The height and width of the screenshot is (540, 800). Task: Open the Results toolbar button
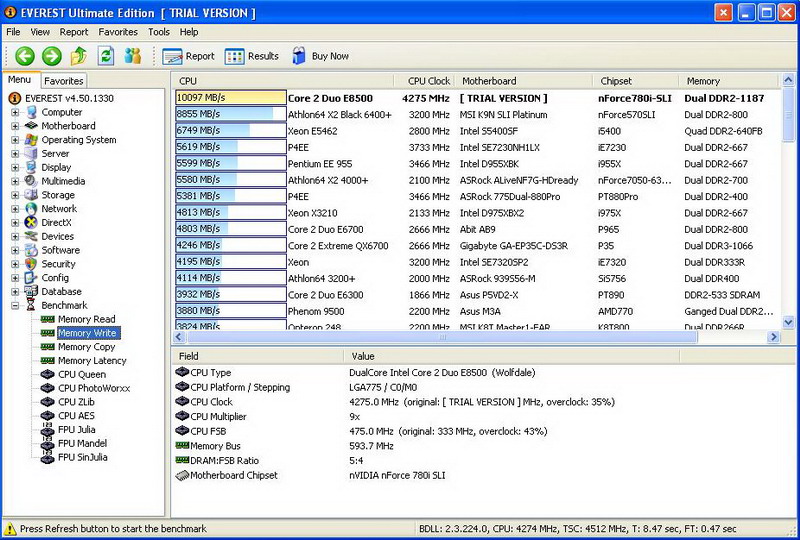pos(252,56)
